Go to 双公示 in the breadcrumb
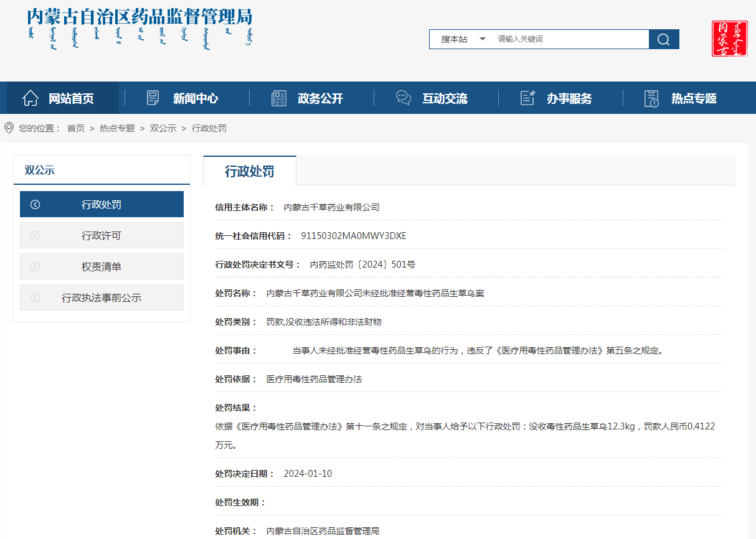This screenshot has height=539, width=756. tap(163, 128)
